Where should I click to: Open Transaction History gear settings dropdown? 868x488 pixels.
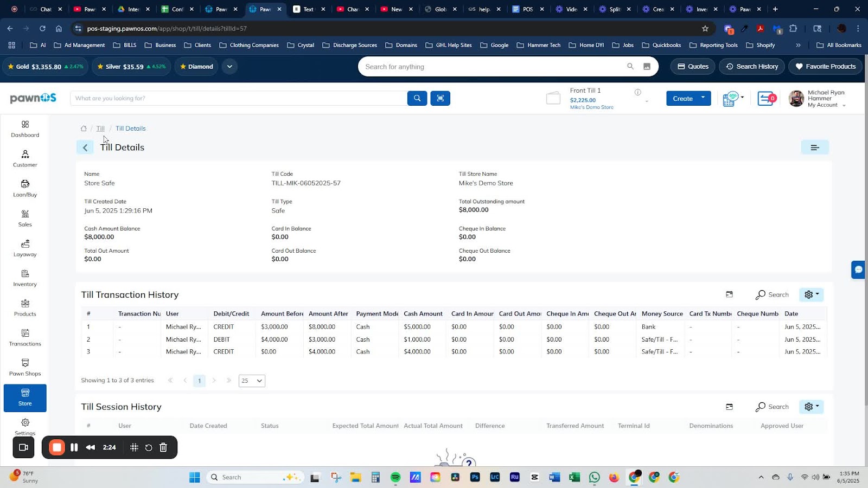pyautogui.click(x=812, y=294)
